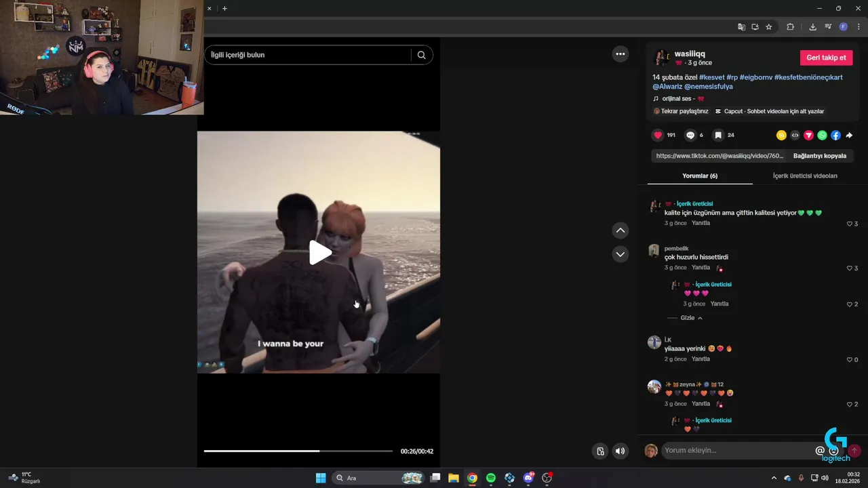Screen dimensions: 868x488
Task: Go to previous video with up arrow
Action: (x=620, y=230)
